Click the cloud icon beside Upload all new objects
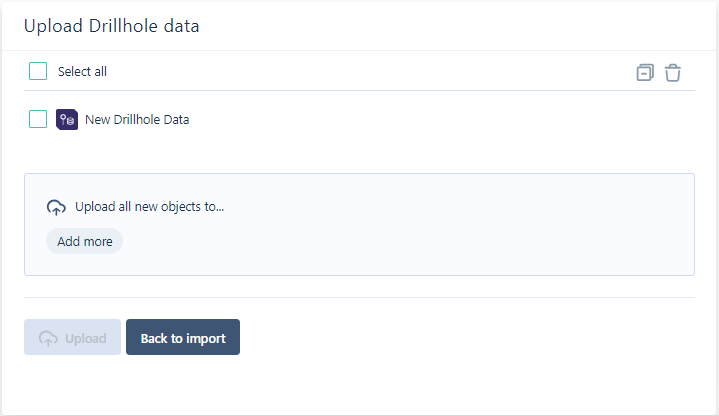Image resolution: width=719 pixels, height=416 pixels. coord(56,207)
